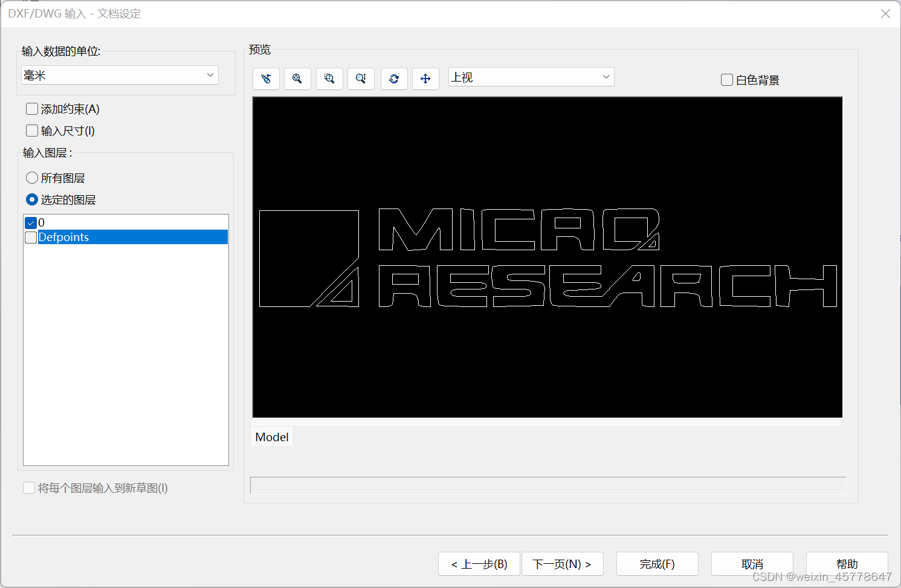Select the zoom to area icon

(329, 79)
